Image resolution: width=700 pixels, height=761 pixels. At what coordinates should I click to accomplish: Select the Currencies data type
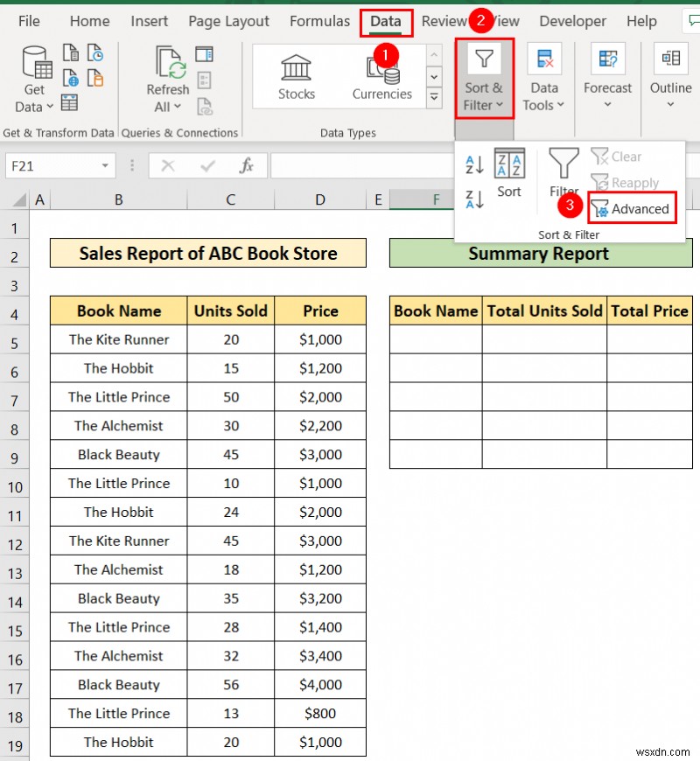(381, 74)
